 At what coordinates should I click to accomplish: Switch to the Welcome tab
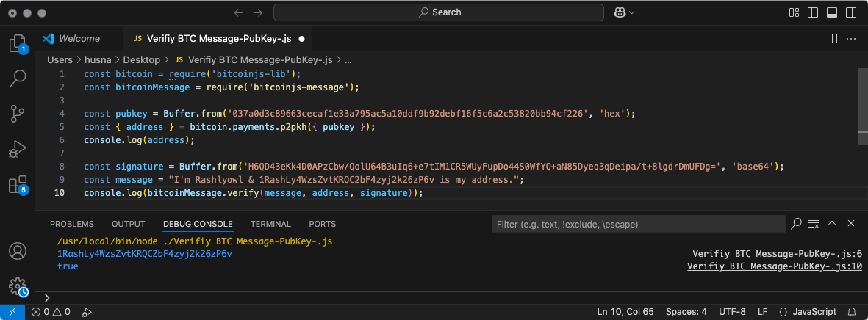pos(79,39)
